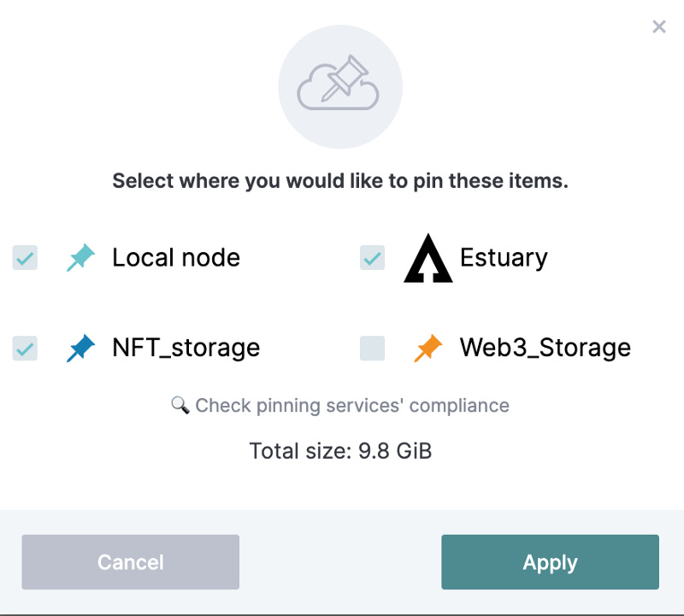Close the pinning dialog with the X

(x=658, y=26)
